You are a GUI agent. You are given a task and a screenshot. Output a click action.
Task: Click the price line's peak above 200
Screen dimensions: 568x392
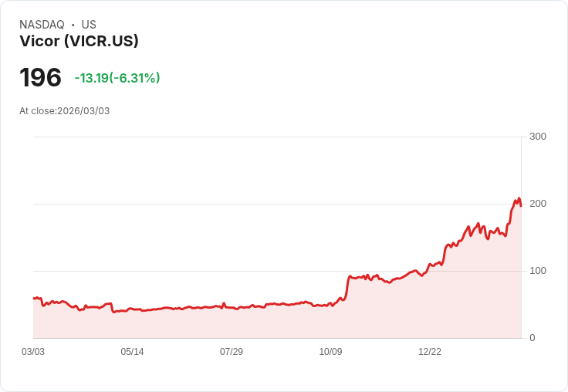pyautogui.click(x=519, y=199)
